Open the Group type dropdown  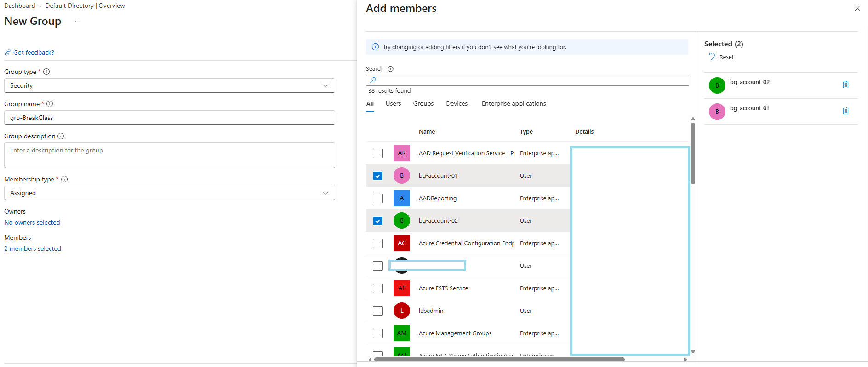click(x=170, y=85)
